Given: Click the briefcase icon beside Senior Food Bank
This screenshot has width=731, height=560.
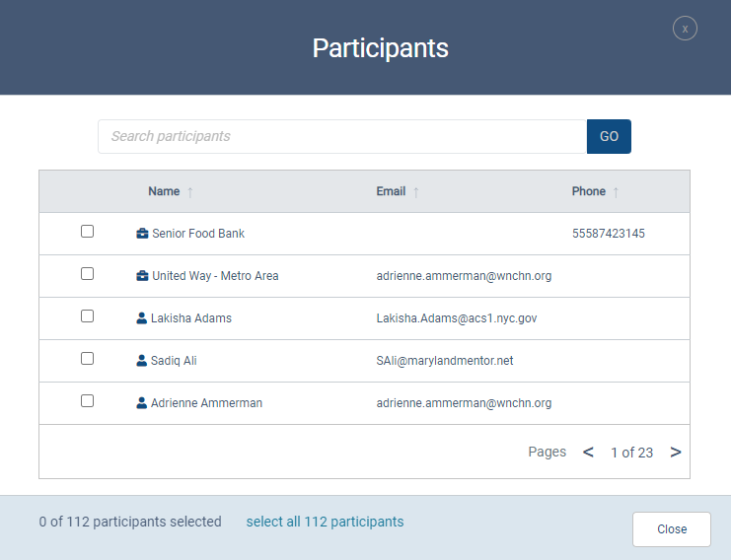Looking at the screenshot, I should [142, 234].
